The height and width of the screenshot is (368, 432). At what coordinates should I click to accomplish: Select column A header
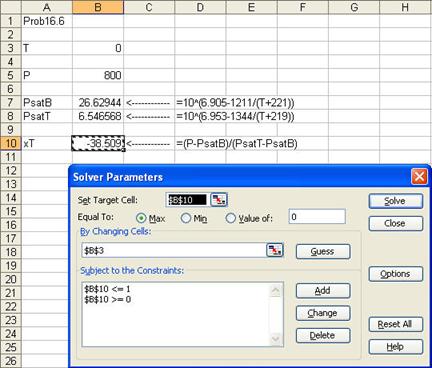tap(47, 7)
